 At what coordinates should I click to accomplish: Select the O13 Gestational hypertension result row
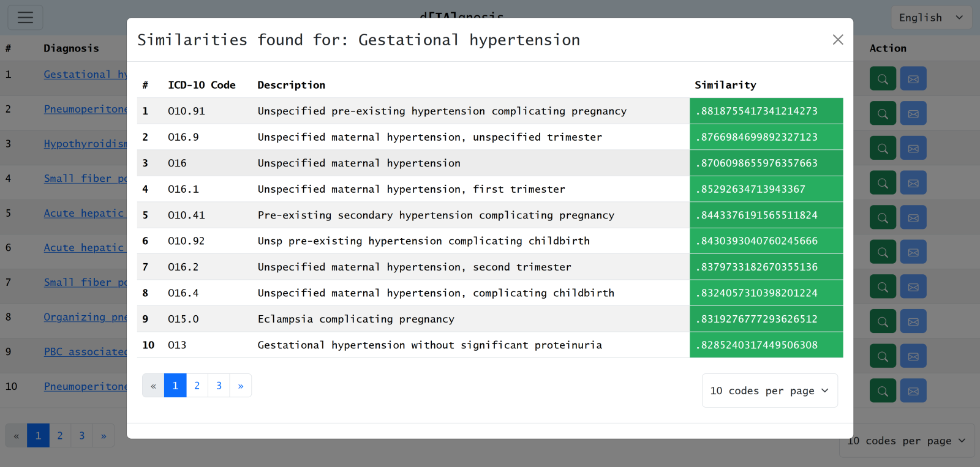click(x=429, y=345)
